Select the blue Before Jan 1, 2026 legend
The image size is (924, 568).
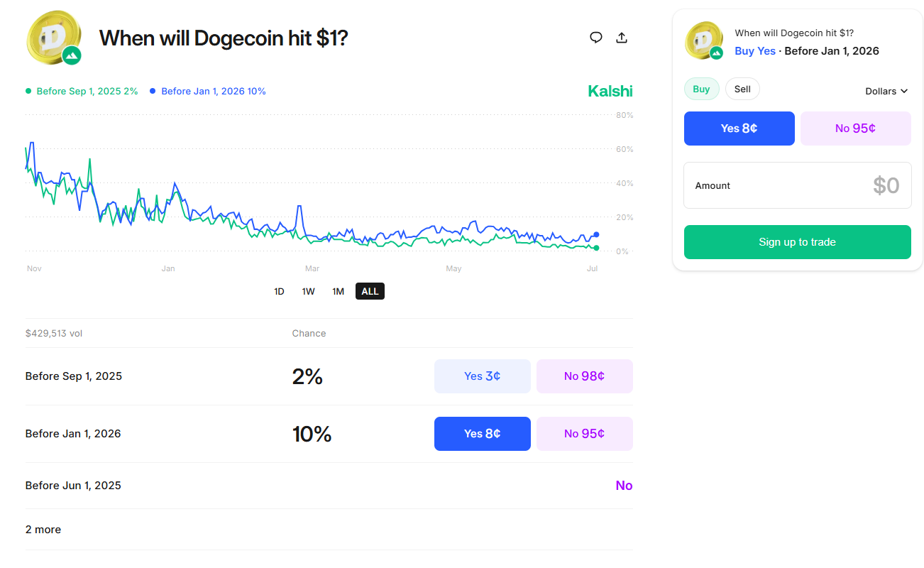point(208,91)
